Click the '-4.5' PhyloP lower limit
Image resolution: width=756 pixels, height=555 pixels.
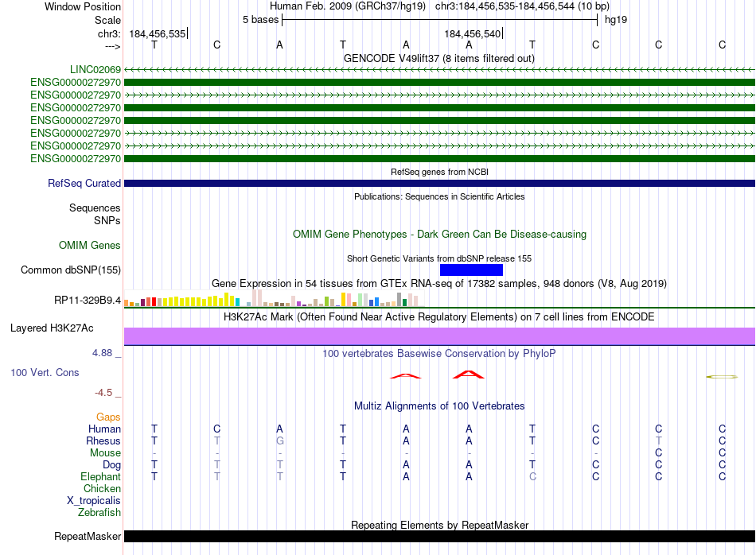click(x=103, y=393)
